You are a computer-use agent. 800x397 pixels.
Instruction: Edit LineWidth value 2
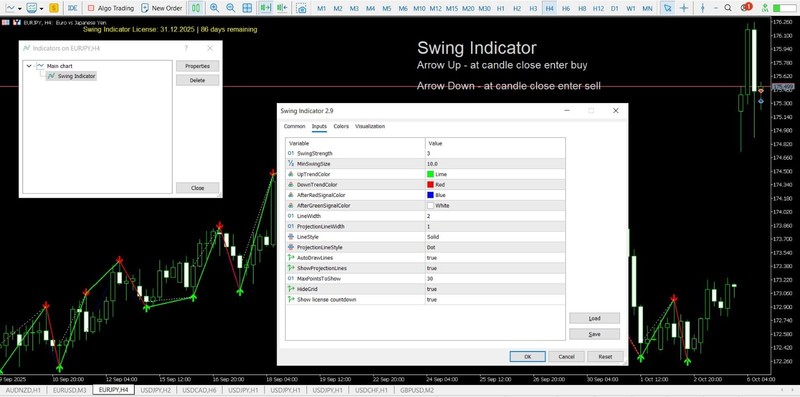click(495, 216)
